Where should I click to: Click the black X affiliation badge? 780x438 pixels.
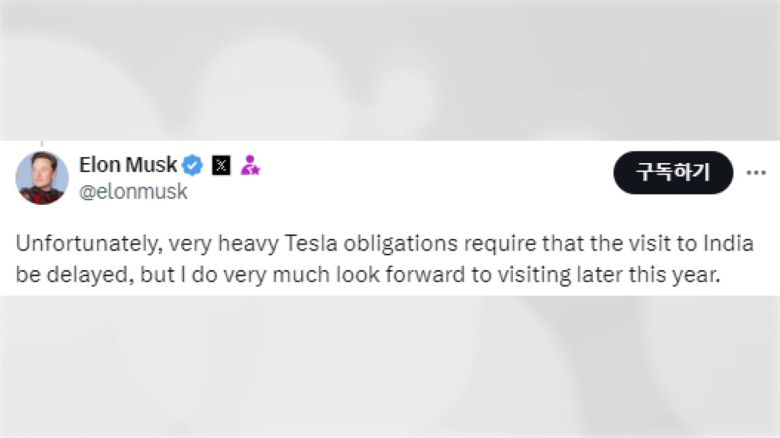221,165
